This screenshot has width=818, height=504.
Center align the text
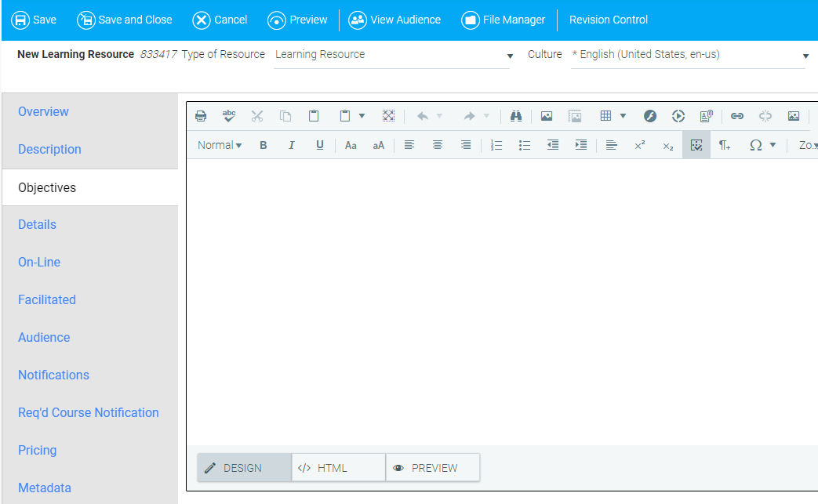[x=438, y=145]
